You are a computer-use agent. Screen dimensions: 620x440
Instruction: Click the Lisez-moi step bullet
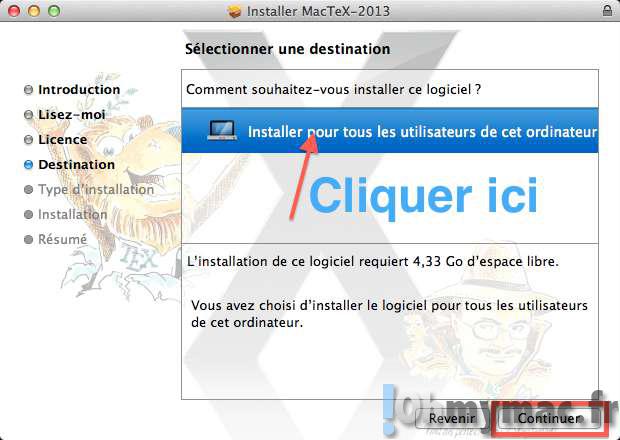[x=28, y=115]
